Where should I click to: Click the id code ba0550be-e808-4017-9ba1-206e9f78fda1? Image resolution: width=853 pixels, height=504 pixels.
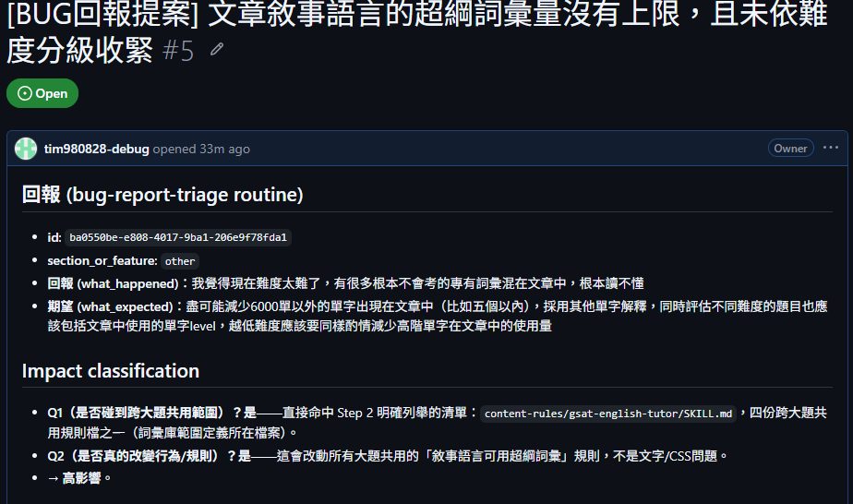178,237
